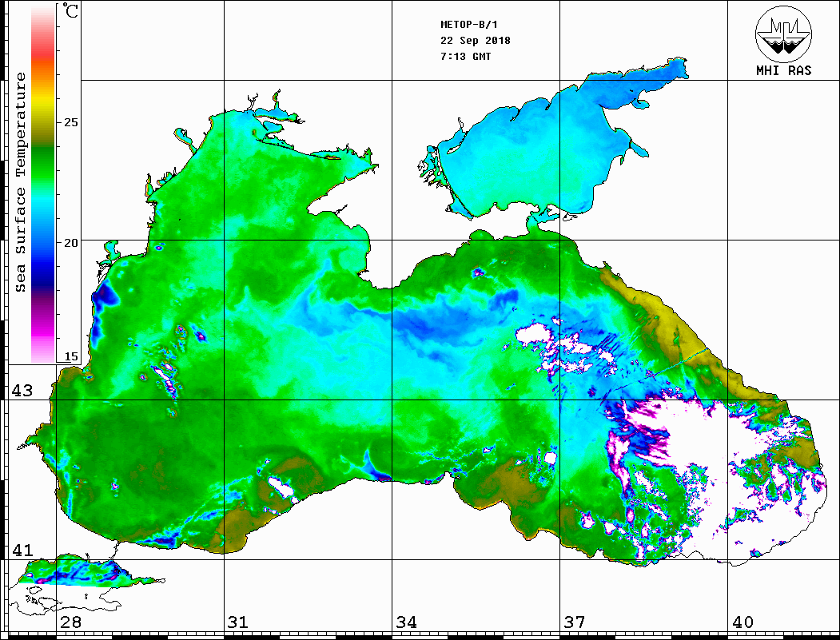This screenshot has height=640, width=840.
Task: Click the '°C' unit label
Action: point(70,10)
